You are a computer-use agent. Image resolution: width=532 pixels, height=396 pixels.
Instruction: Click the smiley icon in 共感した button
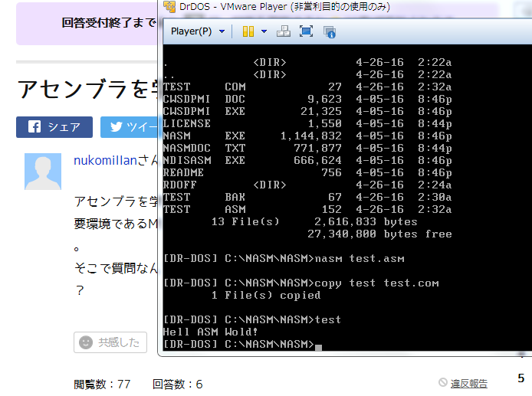tap(86, 342)
